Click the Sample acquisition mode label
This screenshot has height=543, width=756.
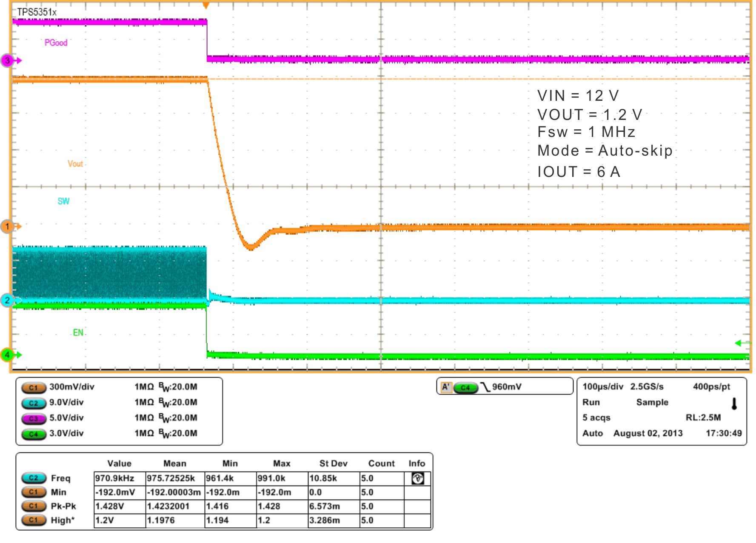652,402
